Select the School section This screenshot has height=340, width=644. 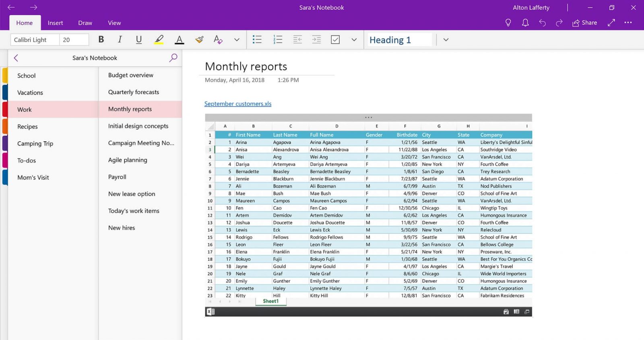pyautogui.click(x=53, y=76)
